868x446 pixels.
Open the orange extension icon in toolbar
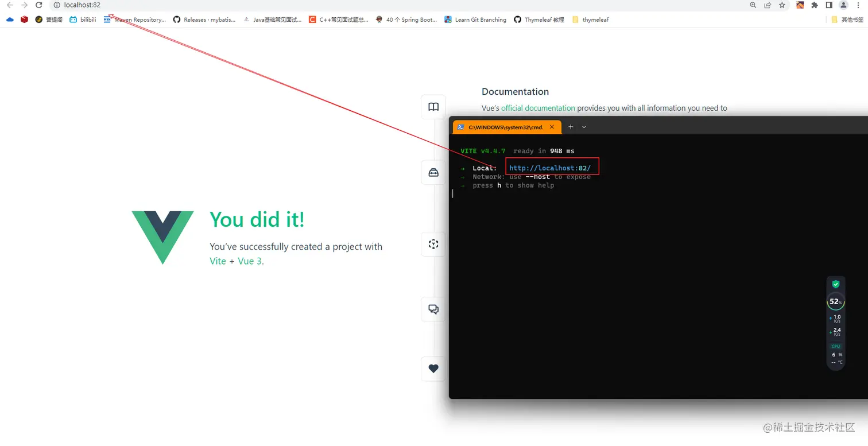point(800,5)
